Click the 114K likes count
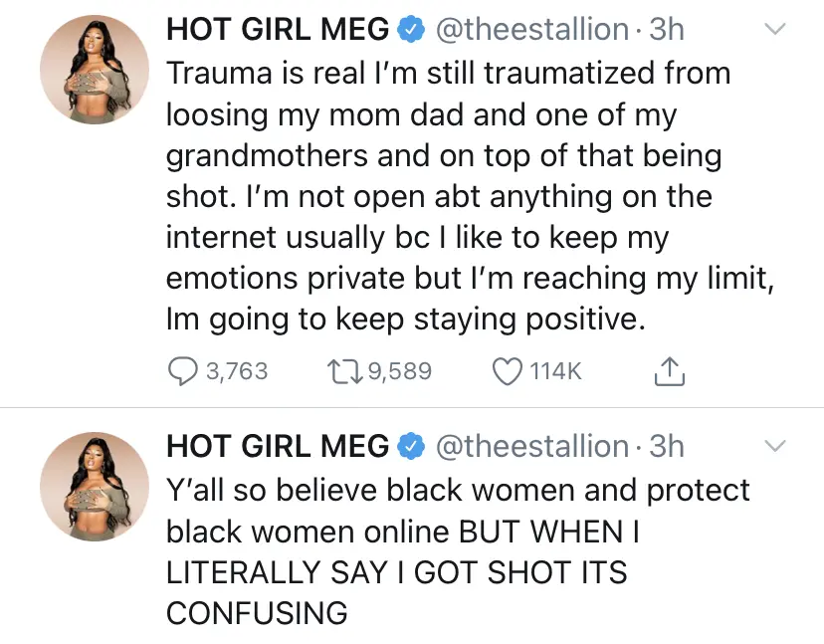The image size is (824, 644). 555,371
